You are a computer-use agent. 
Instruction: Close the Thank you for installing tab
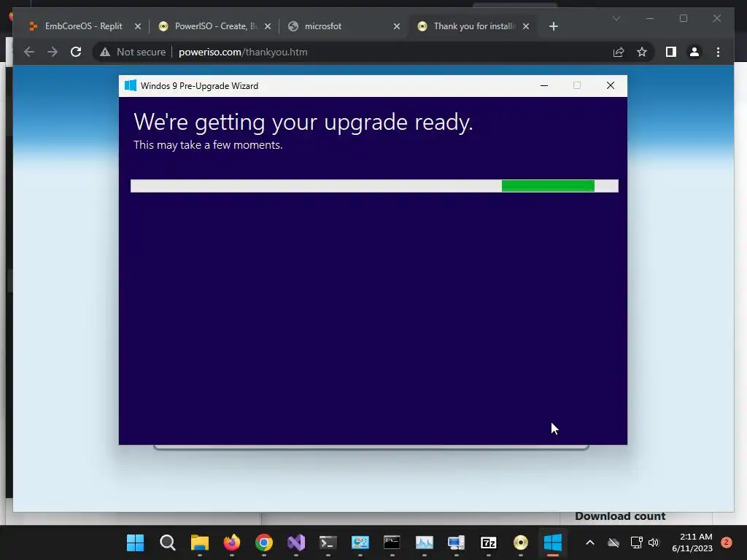pos(526,26)
